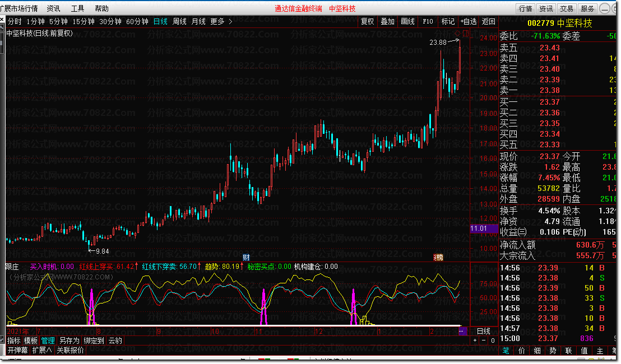Click the 指标 indicator button
Screen dimensions: 621x364
pos(14,340)
